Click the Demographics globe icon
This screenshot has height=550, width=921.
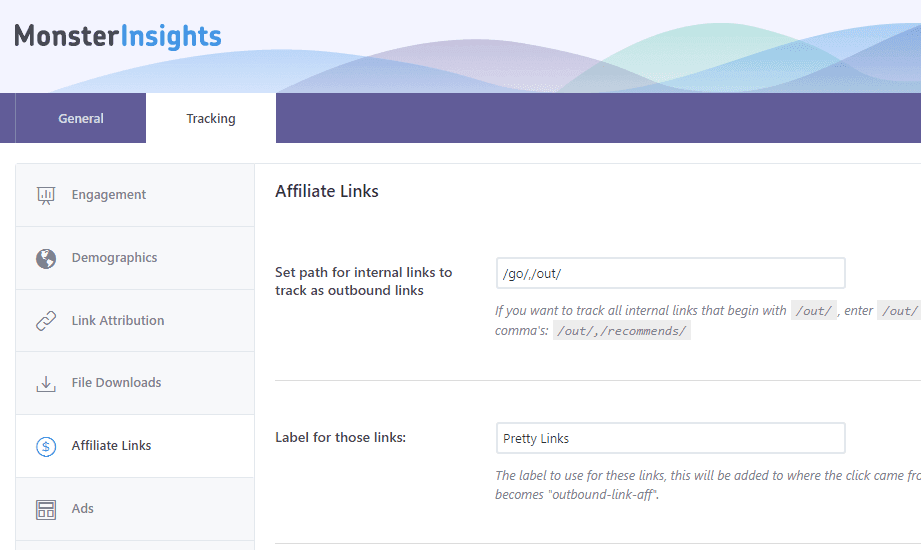(x=46, y=258)
